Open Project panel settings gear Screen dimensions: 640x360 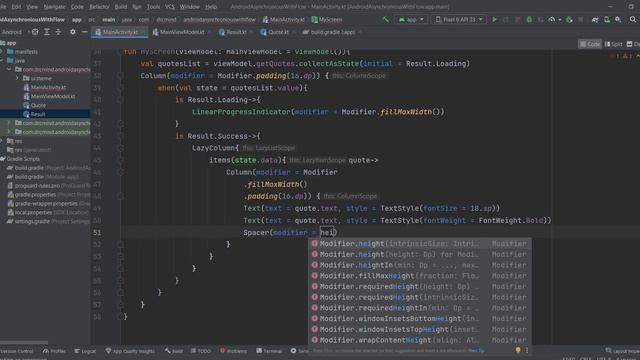tap(73, 32)
